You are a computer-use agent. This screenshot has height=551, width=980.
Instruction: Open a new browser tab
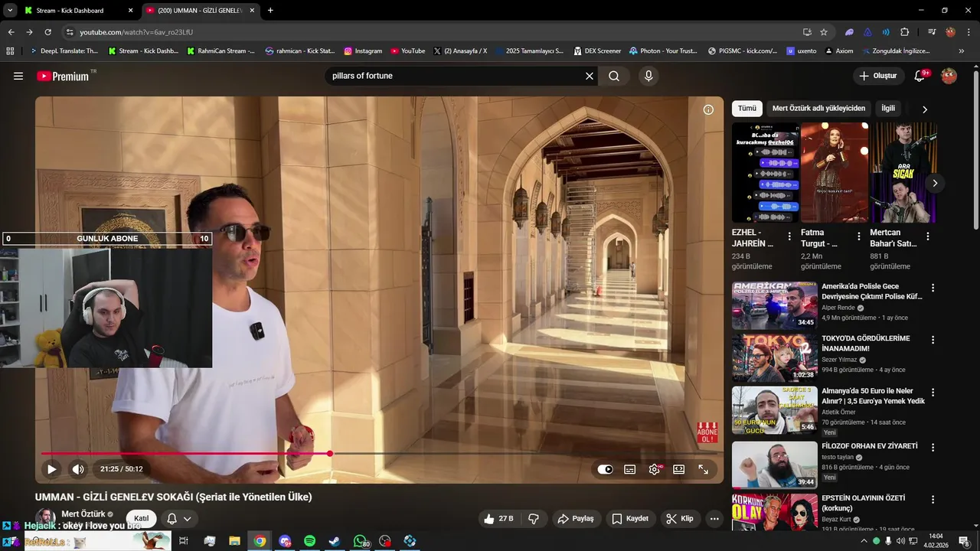click(x=270, y=11)
